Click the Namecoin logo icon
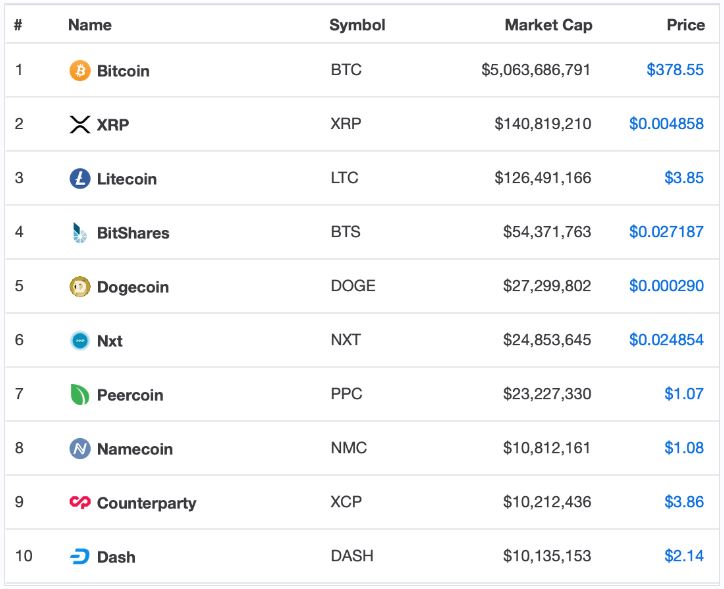Image resolution: width=724 pixels, height=589 pixels. coord(80,449)
